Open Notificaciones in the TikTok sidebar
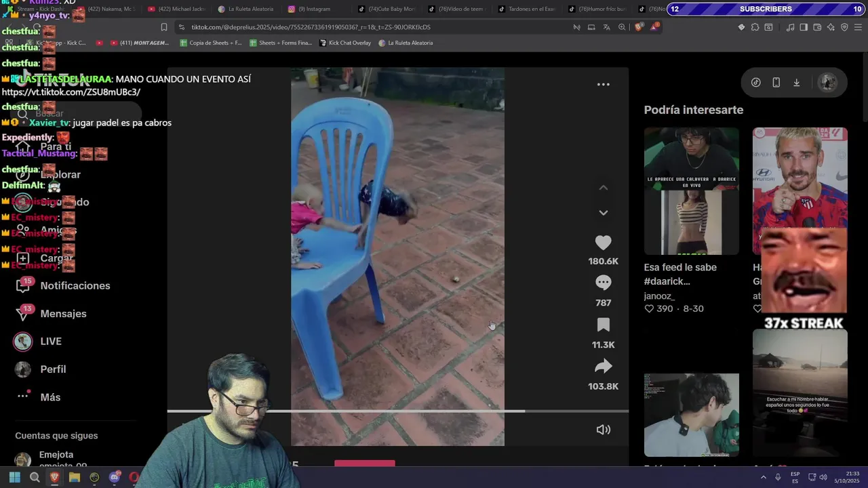The image size is (868, 488). coord(62,285)
